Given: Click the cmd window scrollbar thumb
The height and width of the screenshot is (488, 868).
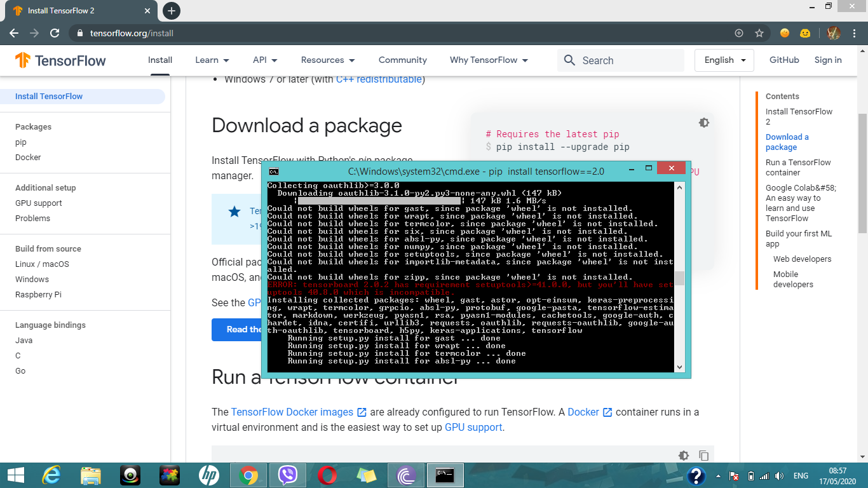Looking at the screenshot, I should 680,278.
